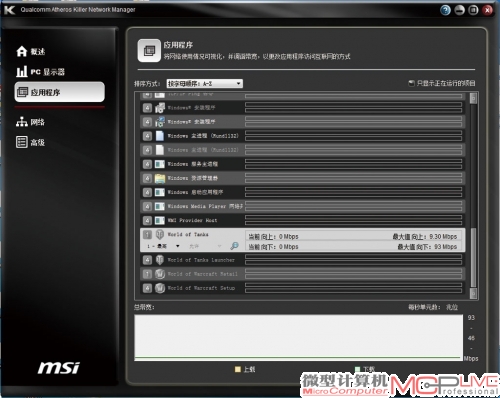Click the application list scrollbar down arrow
Image resolution: width=500 pixels, height=398 pixels.
point(473,293)
